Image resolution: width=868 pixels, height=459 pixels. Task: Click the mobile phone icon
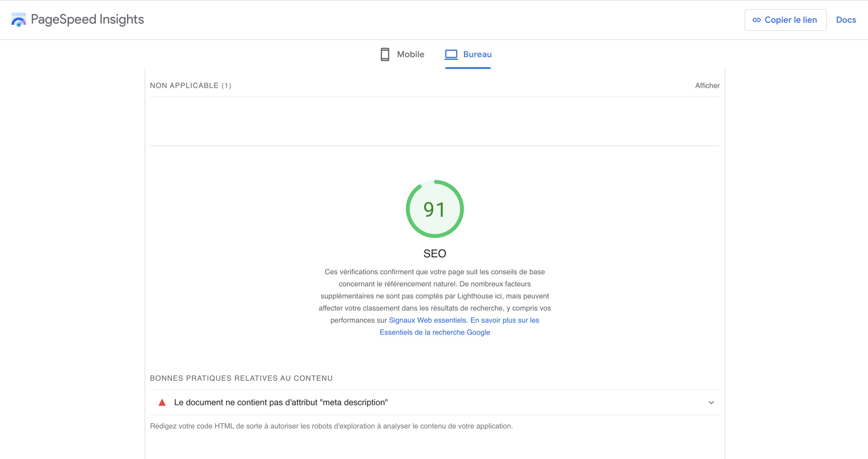385,54
